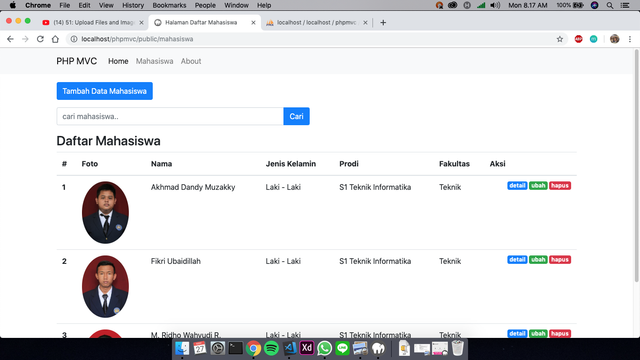Open the About nav link
Image resolution: width=640 pixels, height=360 pixels.
[x=191, y=61]
